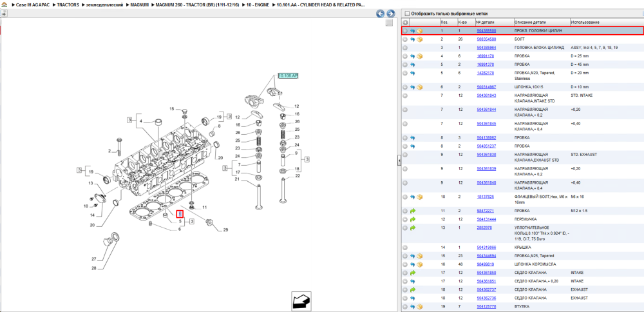Click package box icon in row 504385500
Screen dimensions: 644x312
pos(420,31)
